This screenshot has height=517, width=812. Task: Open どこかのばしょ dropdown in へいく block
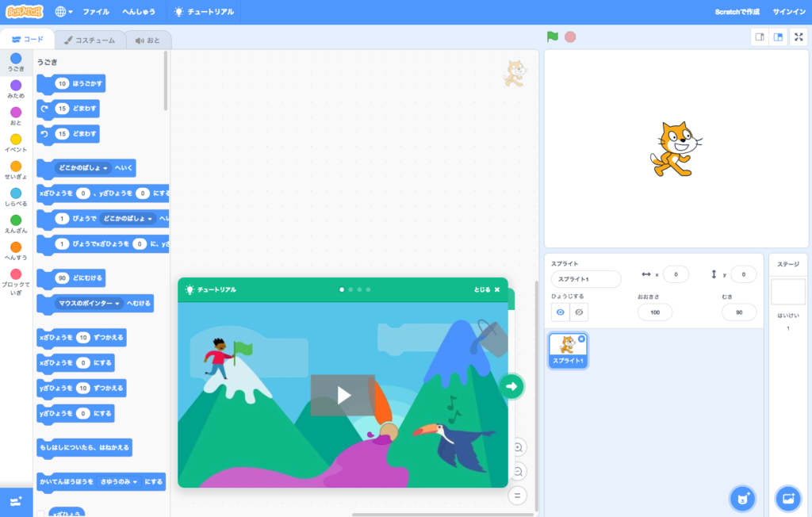82,168
